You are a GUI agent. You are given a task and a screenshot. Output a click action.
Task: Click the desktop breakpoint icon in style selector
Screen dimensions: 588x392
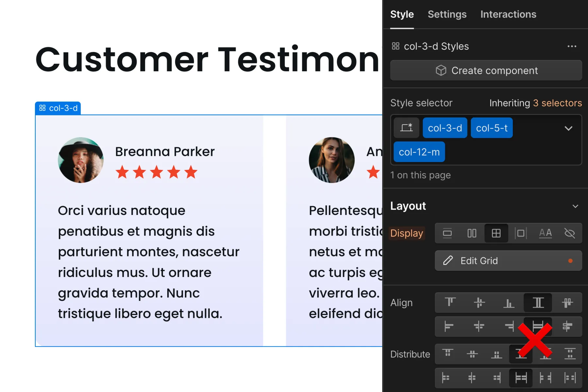pos(406,128)
